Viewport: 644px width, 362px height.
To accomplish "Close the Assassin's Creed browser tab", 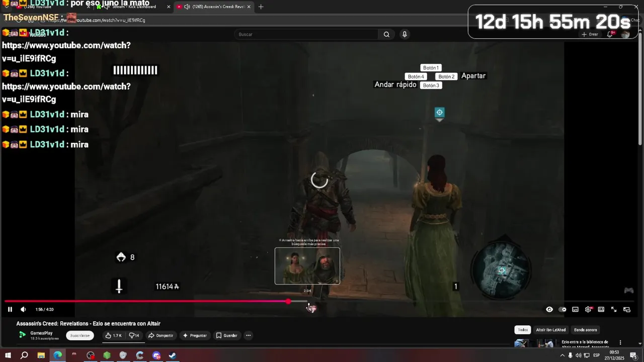I will pos(249,7).
